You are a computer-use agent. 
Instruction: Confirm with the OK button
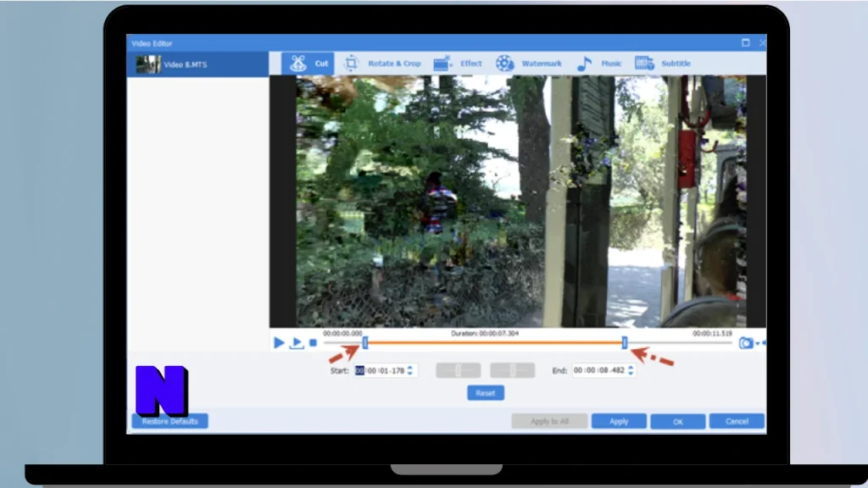(678, 422)
